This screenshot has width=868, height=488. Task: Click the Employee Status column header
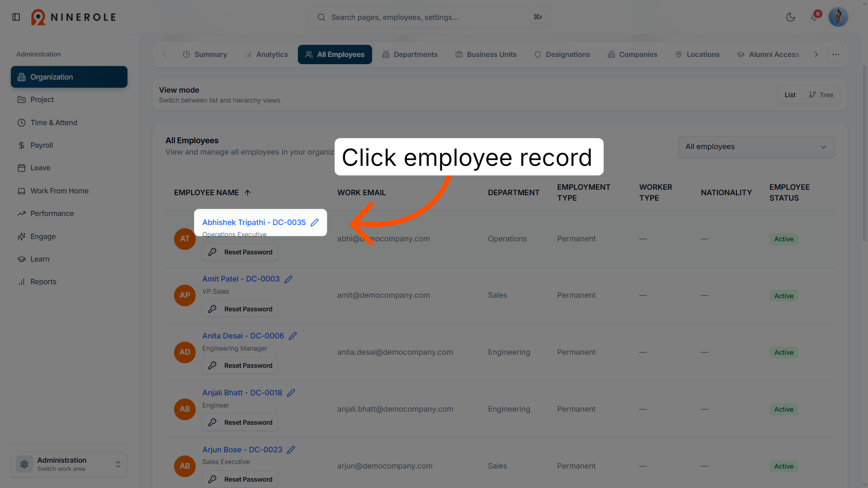(x=789, y=192)
